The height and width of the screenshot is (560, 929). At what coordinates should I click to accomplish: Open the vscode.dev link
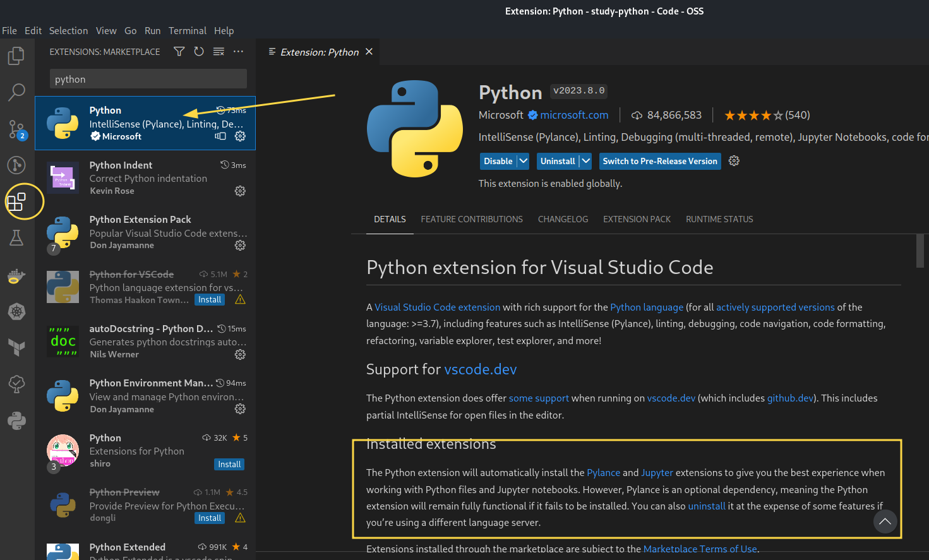click(480, 369)
